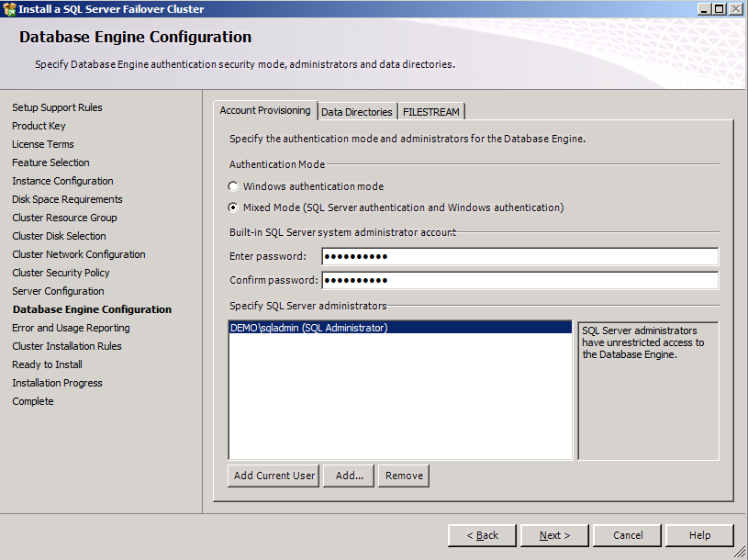
Task: Click Error and Usage Reporting step
Action: point(71,328)
